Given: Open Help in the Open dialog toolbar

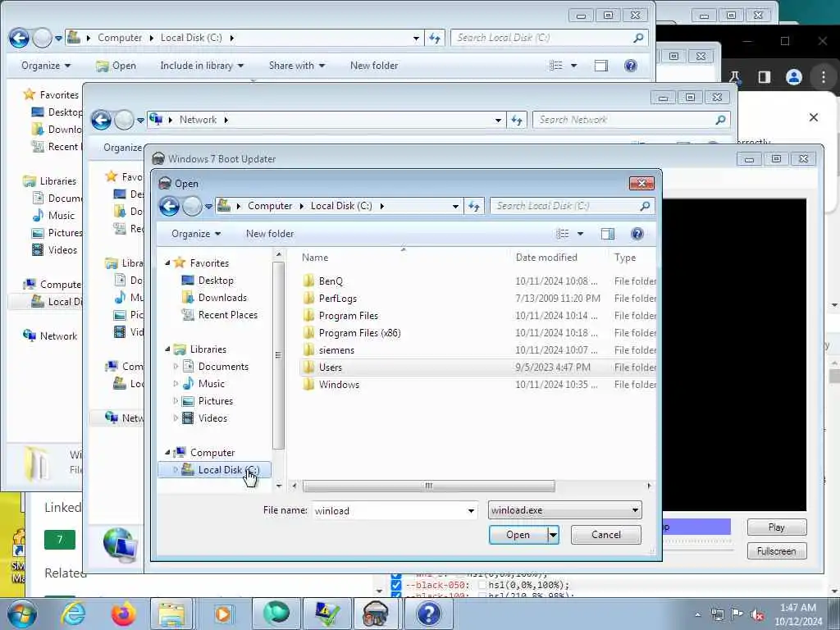Looking at the screenshot, I should (637, 234).
